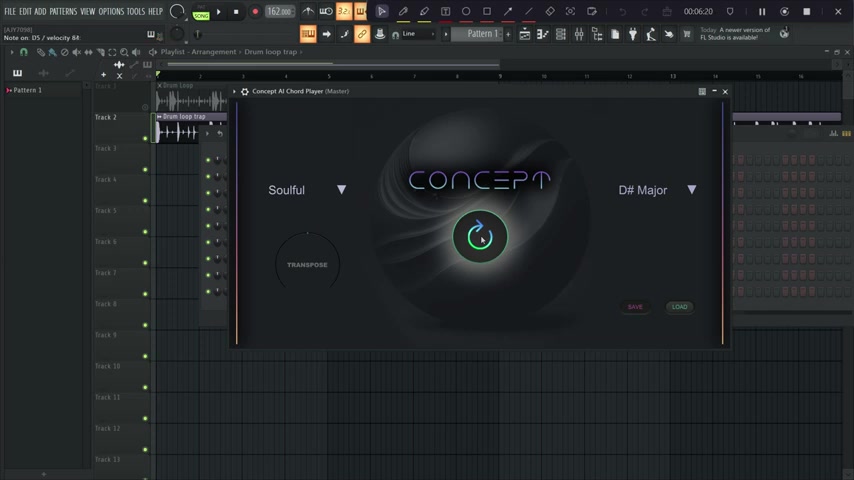Open the plugin picker plug icon
The width and height of the screenshot is (854, 480).
coord(633,34)
